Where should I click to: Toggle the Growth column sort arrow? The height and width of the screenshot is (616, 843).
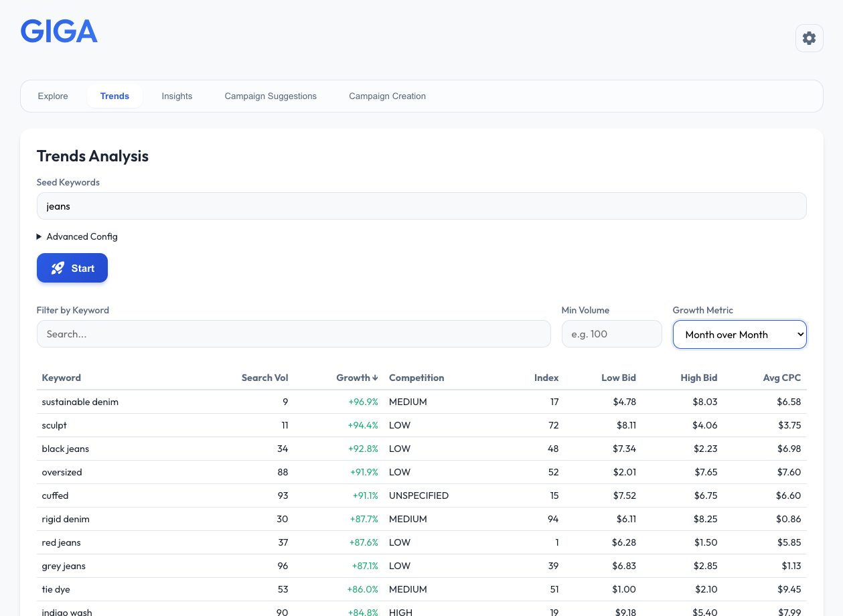(x=376, y=378)
